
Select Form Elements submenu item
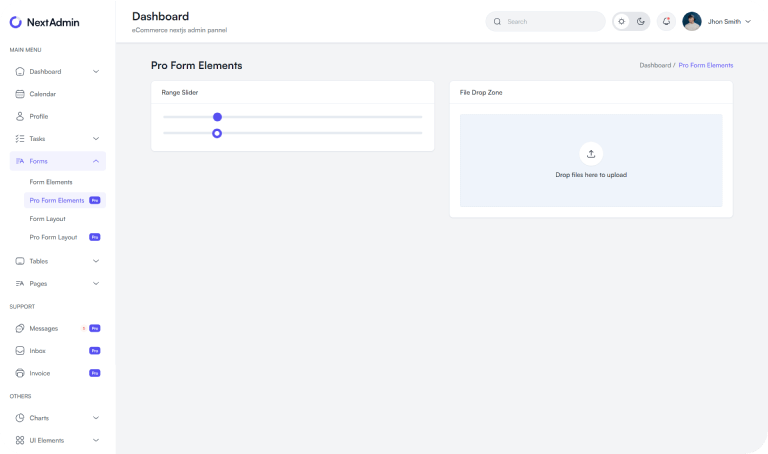(x=51, y=182)
